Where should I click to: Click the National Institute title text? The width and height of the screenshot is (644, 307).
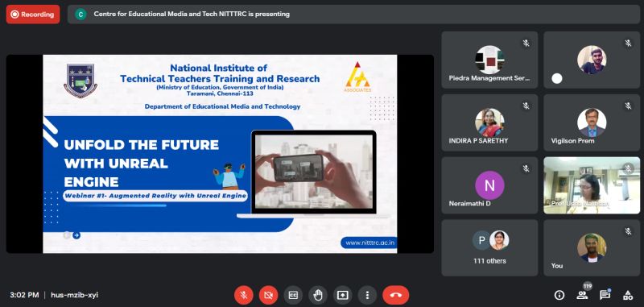tap(219, 73)
